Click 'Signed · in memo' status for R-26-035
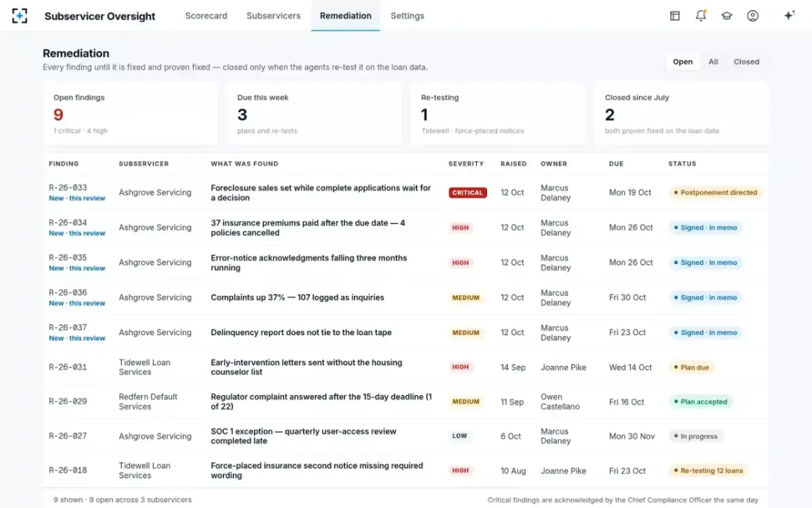Screen dimensions: 812x508 (x=705, y=263)
